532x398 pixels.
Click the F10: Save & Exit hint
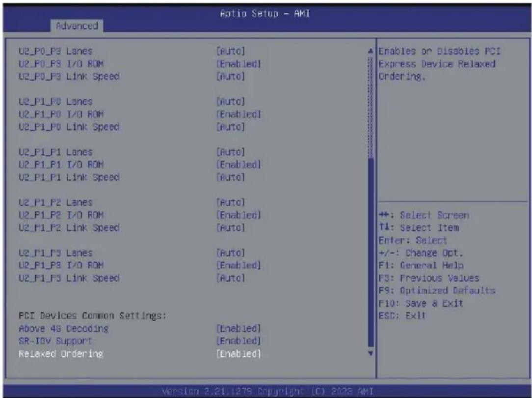click(x=421, y=303)
